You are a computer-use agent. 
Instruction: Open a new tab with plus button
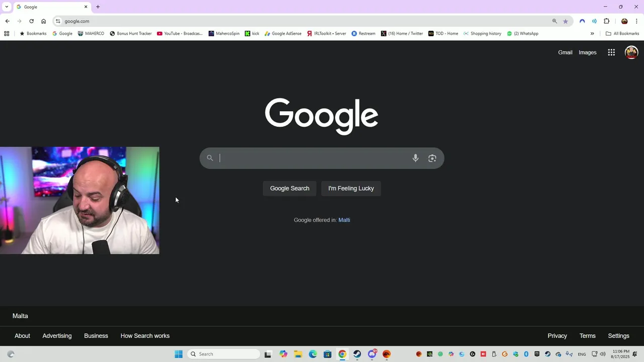(98, 7)
